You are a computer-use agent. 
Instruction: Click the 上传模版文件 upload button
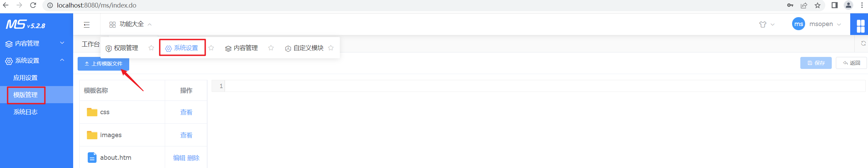[x=103, y=64]
